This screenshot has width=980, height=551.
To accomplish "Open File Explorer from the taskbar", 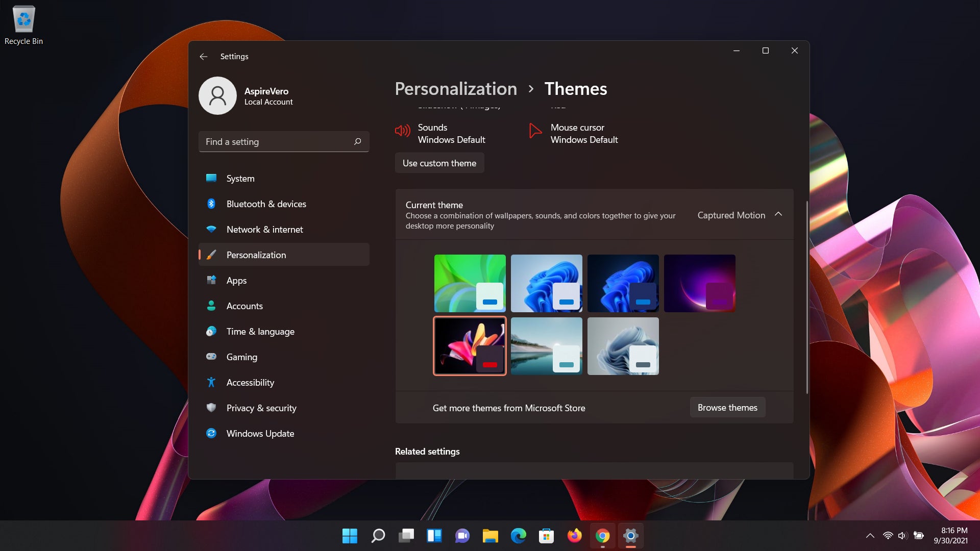I will tap(491, 536).
